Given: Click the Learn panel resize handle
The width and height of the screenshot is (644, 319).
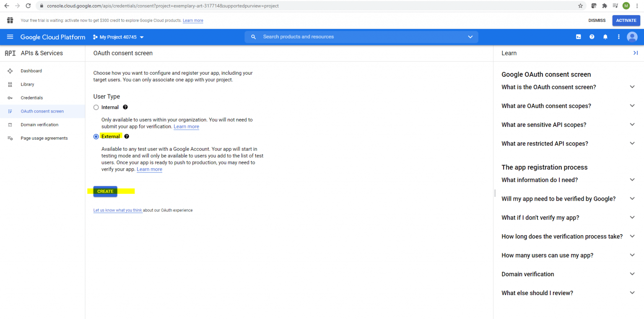Looking at the screenshot, I should (495, 193).
